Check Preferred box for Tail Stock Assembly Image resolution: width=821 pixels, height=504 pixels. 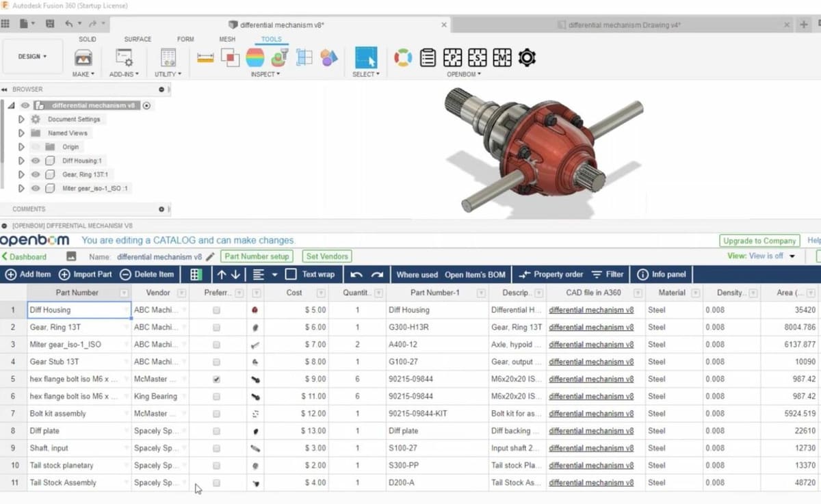217,483
